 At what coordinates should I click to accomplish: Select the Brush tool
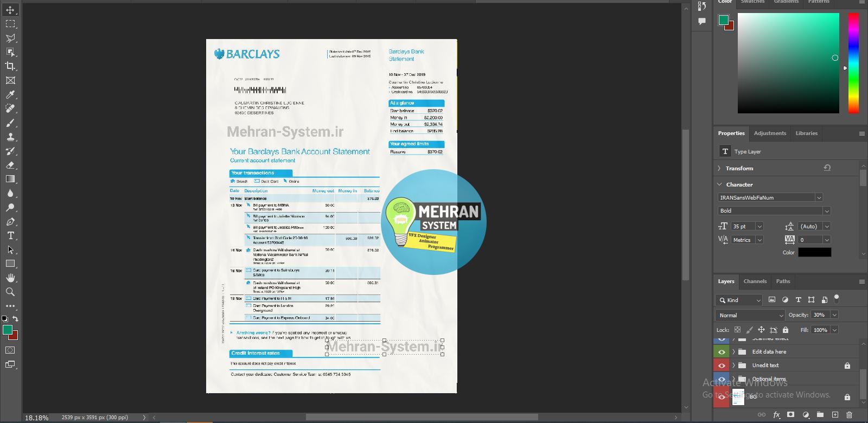tap(10, 123)
